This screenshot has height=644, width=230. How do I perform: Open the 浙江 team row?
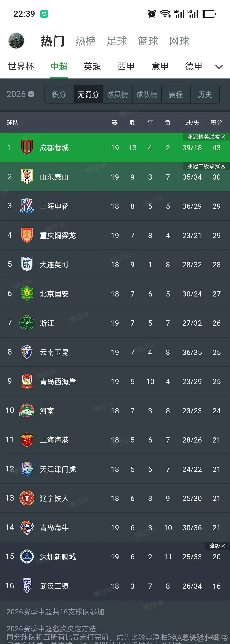point(115,323)
